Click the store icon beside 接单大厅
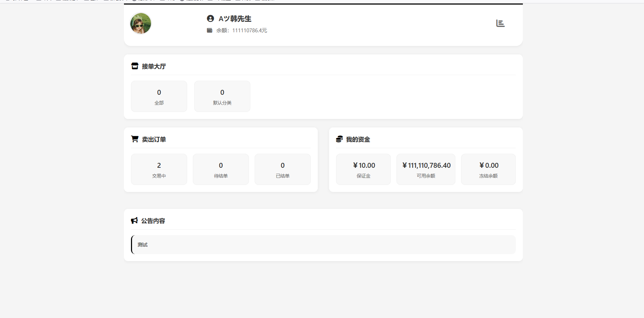 tap(135, 66)
